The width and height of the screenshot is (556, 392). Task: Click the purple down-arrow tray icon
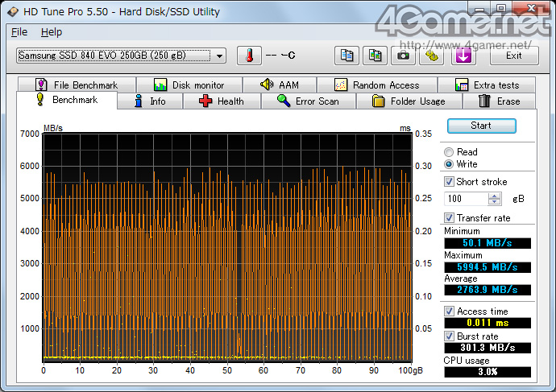pyautogui.click(x=463, y=56)
